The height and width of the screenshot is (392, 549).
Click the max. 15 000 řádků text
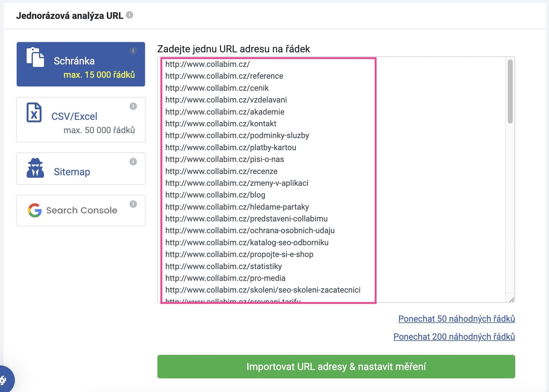(99, 75)
